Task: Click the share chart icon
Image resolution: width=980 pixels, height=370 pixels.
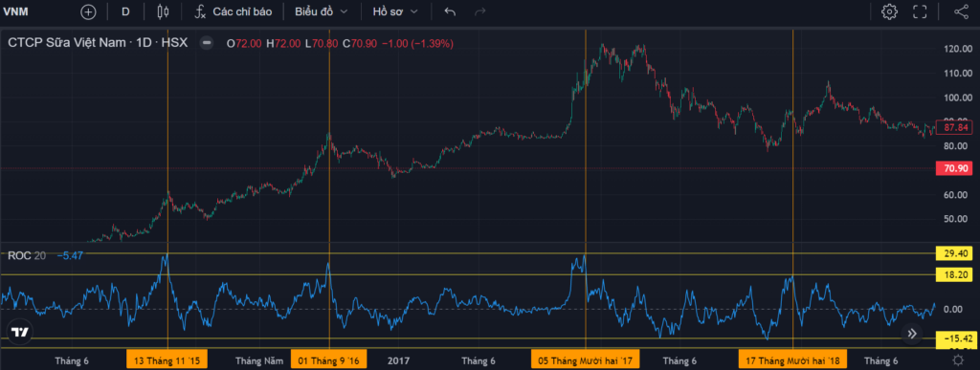Action: [x=961, y=11]
